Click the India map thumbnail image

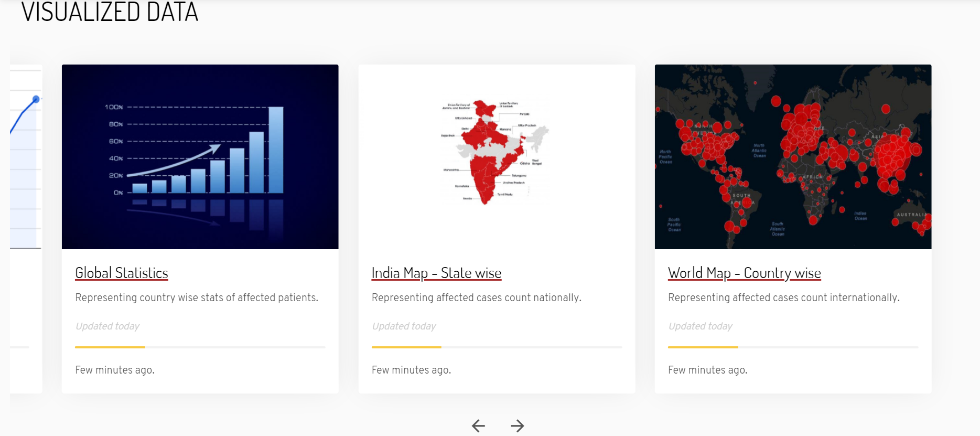pyautogui.click(x=497, y=157)
